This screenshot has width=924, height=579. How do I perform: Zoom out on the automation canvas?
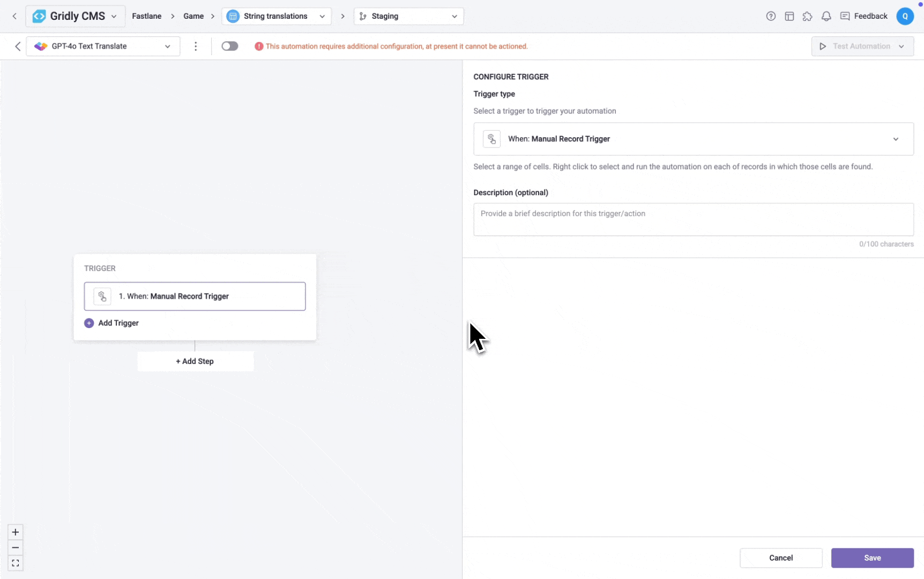[15, 547]
